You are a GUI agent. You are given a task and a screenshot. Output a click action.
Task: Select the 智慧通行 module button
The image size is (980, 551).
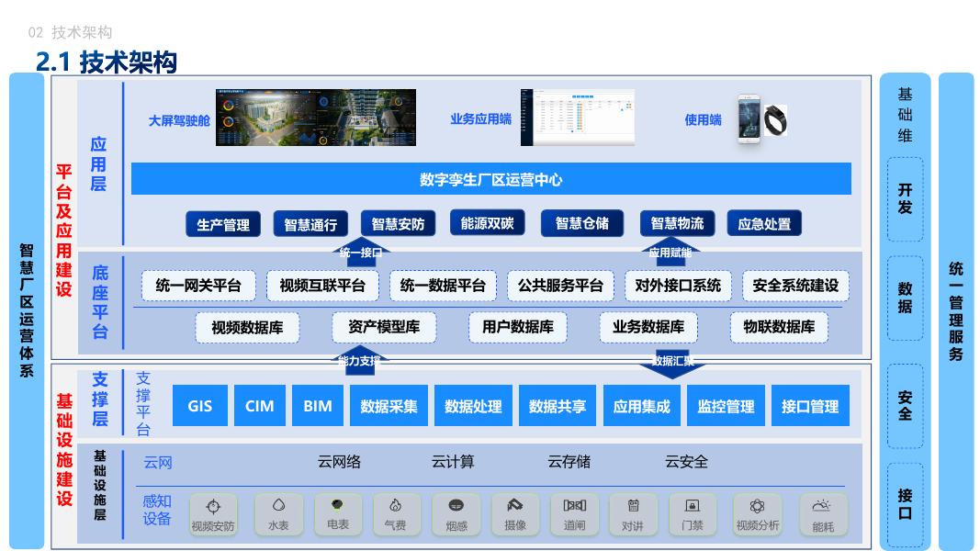click(x=310, y=224)
